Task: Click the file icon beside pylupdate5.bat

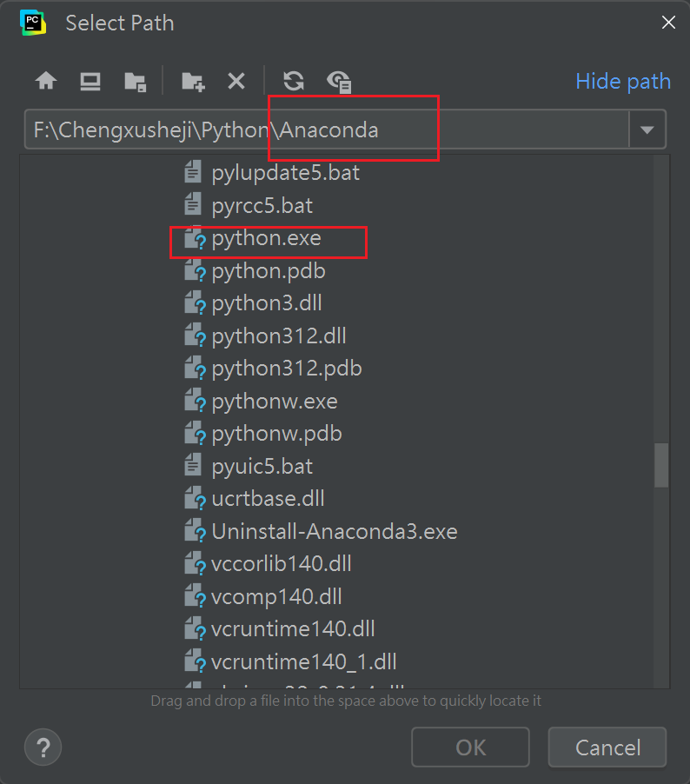Action: (193, 171)
